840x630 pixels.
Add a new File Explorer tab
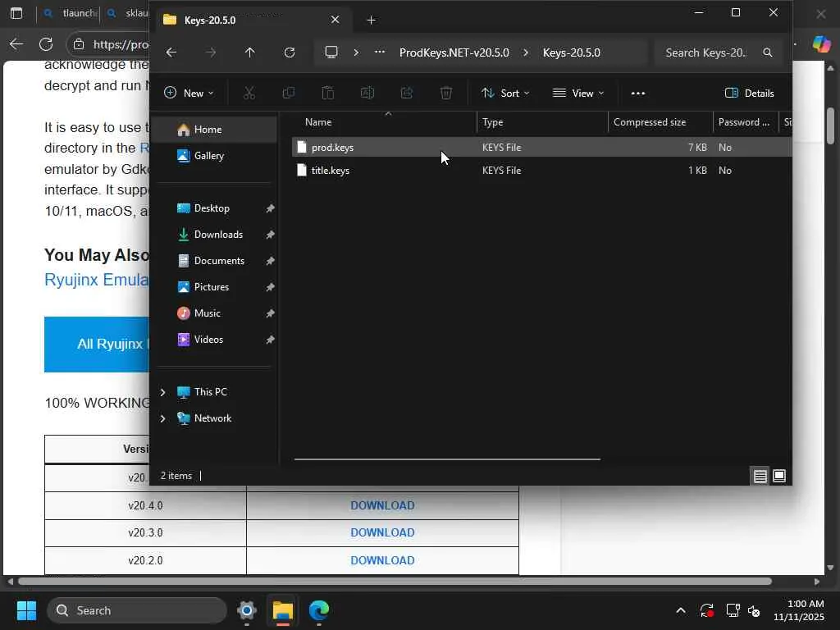pyautogui.click(x=371, y=21)
